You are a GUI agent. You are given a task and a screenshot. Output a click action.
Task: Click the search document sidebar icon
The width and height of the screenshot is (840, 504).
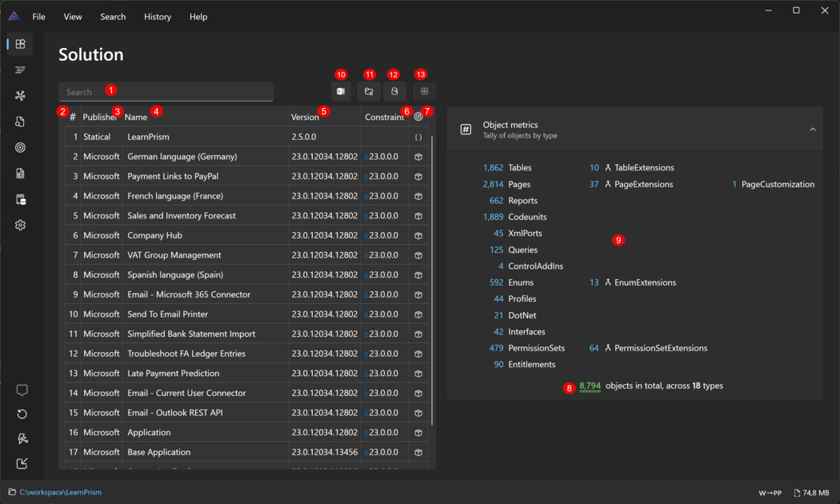click(20, 122)
